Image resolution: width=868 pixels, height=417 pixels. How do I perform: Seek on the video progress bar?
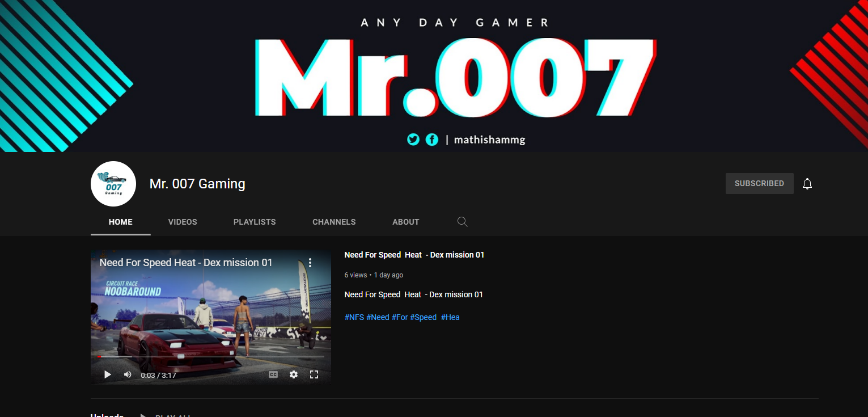211,357
